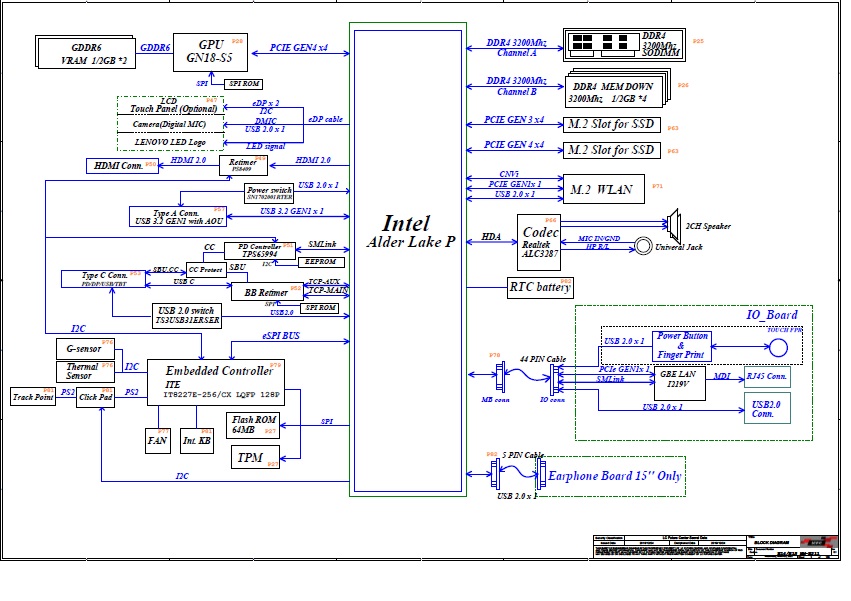Select the Flash ROM 64MB block
The image size is (851, 601).
[253, 425]
